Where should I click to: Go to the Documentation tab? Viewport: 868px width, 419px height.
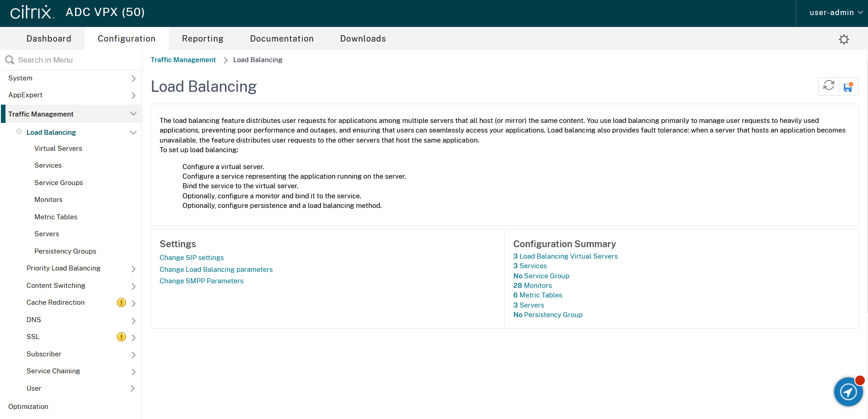pos(282,39)
